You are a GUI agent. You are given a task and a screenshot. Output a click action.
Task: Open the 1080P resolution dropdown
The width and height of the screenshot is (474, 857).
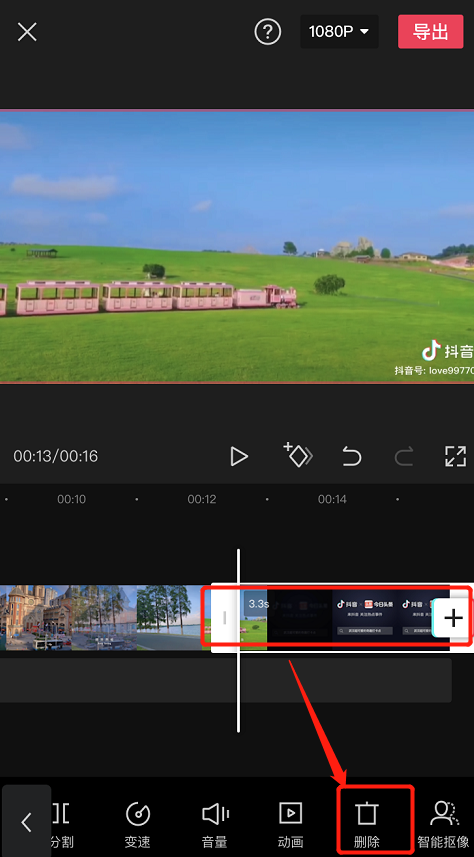(339, 32)
